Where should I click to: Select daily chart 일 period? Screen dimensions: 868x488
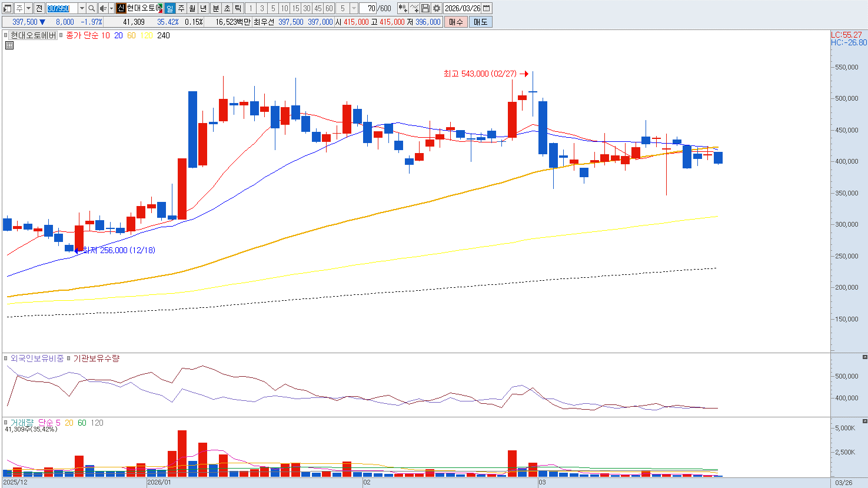[x=169, y=8]
